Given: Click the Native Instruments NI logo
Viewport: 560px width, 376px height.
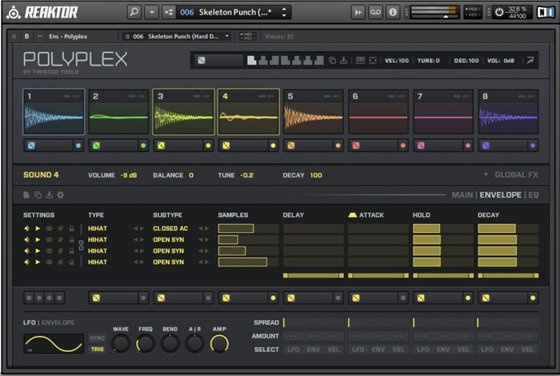Looking at the screenshot, I should [x=546, y=12].
